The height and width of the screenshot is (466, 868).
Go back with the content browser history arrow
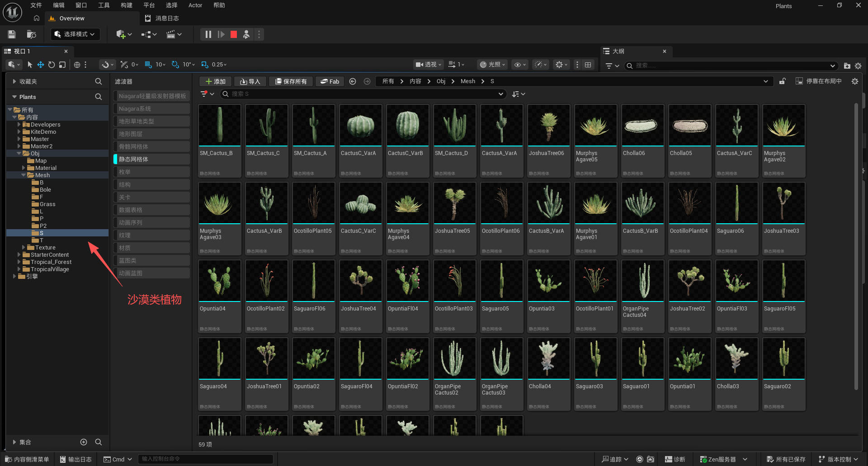click(x=353, y=81)
